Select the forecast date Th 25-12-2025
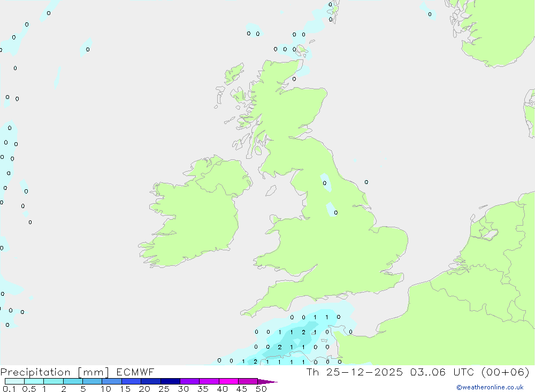The height and width of the screenshot is (392, 535). tap(353, 372)
